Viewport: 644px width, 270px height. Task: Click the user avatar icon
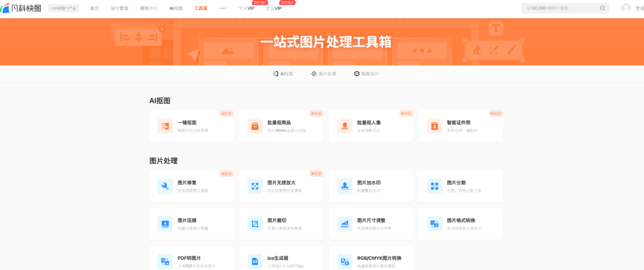(626, 8)
